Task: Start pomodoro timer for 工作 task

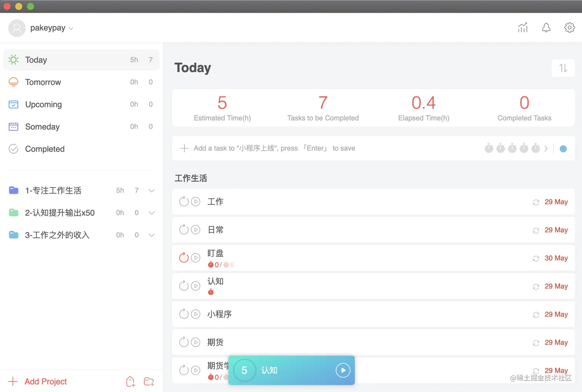Action: coord(196,201)
